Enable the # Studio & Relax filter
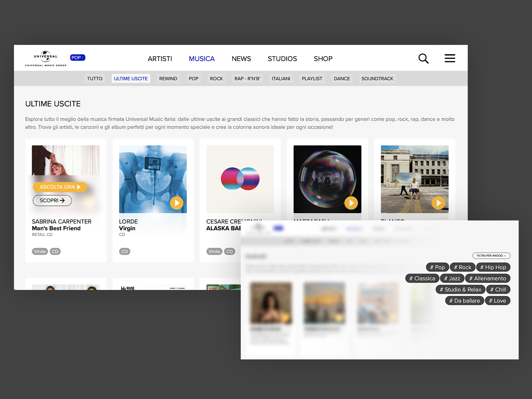532x399 pixels. (460, 290)
